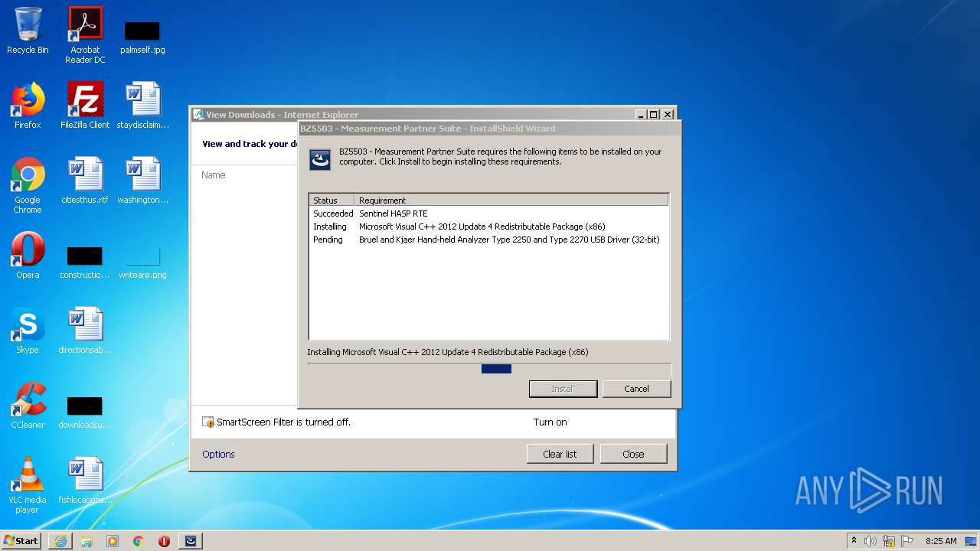Show hidden tray icons arrow
Image resolution: width=980 pixels, height=551 pixels.
coord(854,541)
